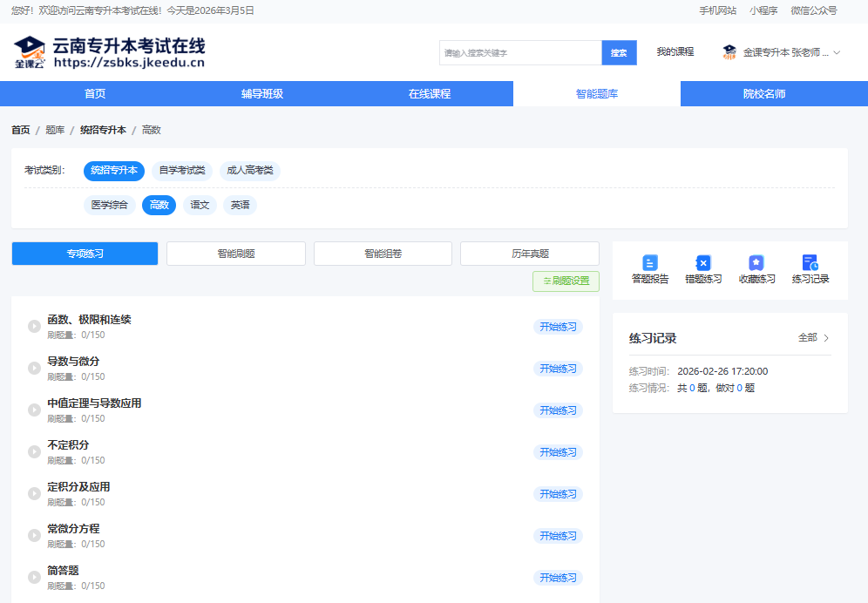The height and width of the screenshot is (603, 868).
Task: Open the 错题练习 icon
Action: click(703, 262)
